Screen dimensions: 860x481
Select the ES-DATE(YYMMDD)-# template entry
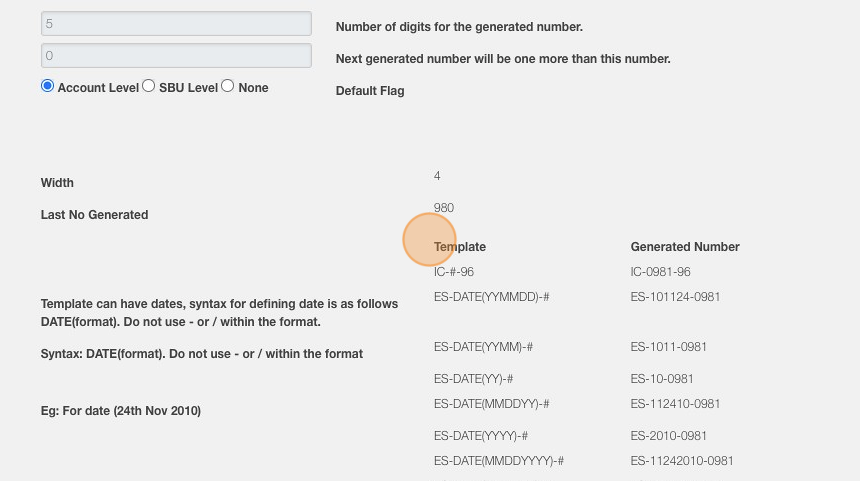[x=492, y=297]
